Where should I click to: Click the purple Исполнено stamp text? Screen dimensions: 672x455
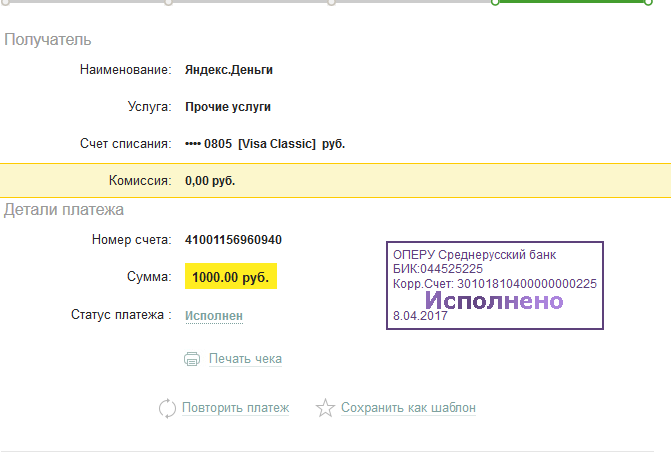click(494, 300)
